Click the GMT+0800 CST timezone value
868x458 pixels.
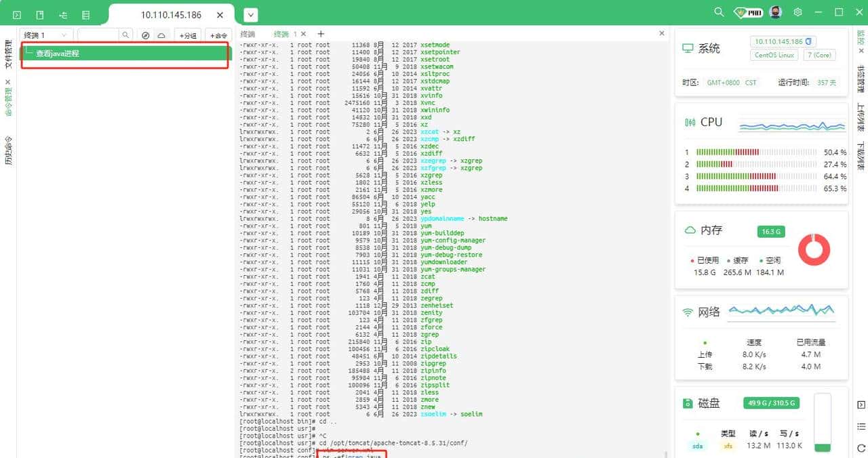coord(731,83)
